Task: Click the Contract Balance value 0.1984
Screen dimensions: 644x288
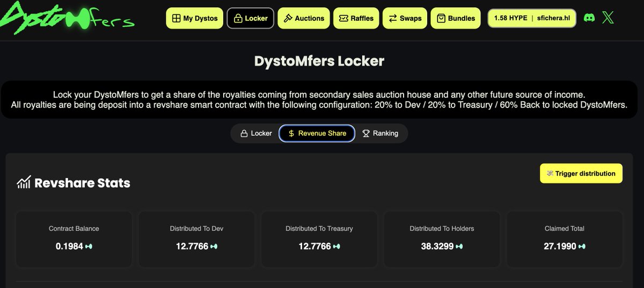Action: click(x=70, y=247)
